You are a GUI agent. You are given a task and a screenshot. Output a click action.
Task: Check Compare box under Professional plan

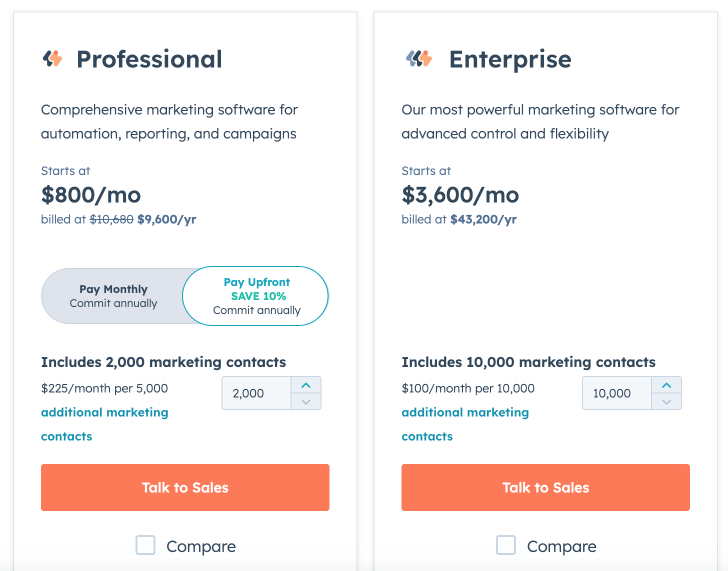[145, 545]
